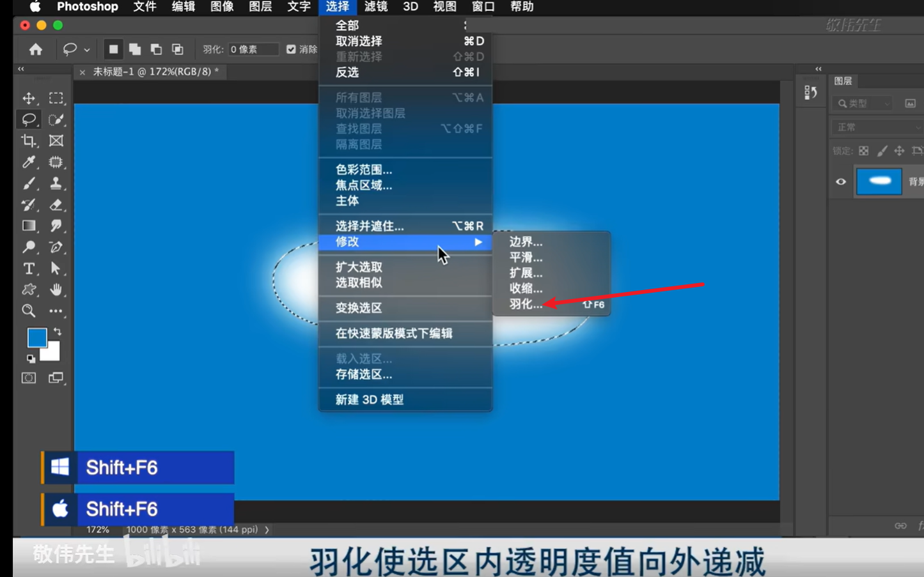Select the Spot Healing tool

56,162
